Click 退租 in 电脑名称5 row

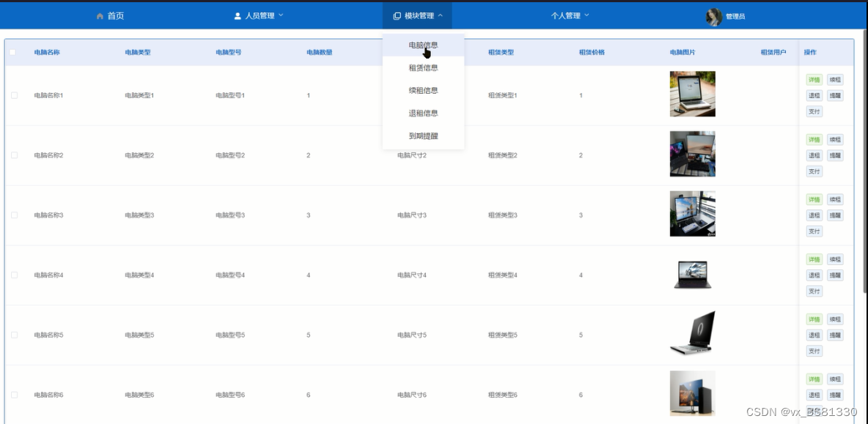(814, 335)
